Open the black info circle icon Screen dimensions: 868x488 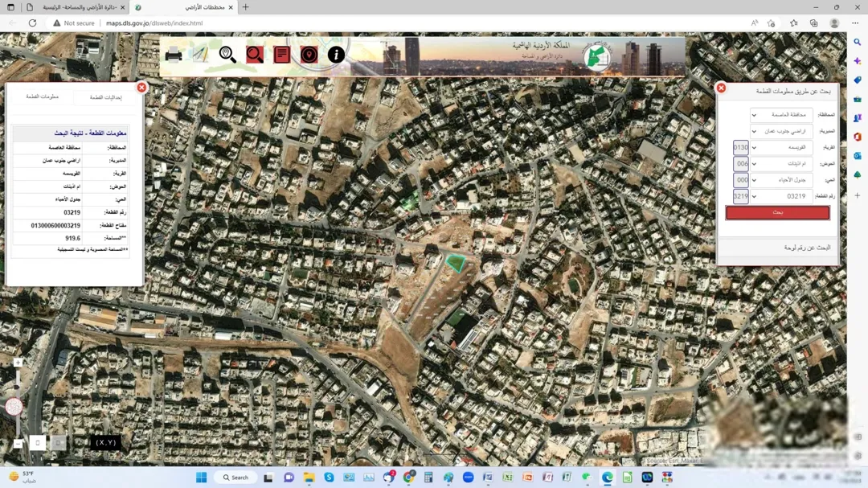(x=336, y=55)
